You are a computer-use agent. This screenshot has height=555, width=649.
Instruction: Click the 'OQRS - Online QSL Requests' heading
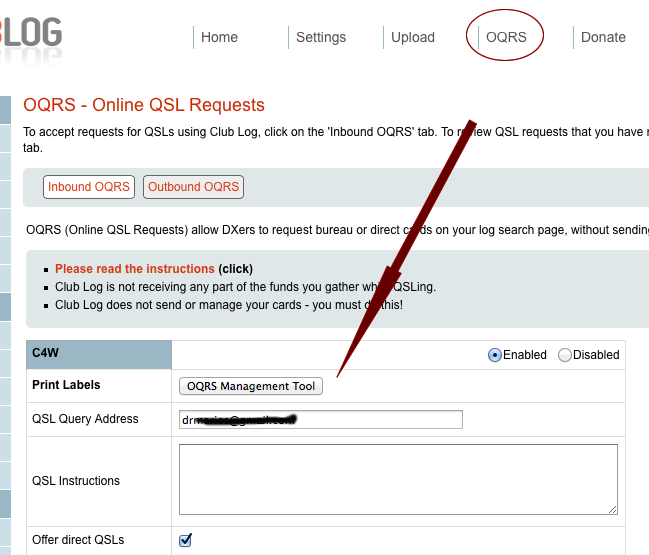pos(144,105)
